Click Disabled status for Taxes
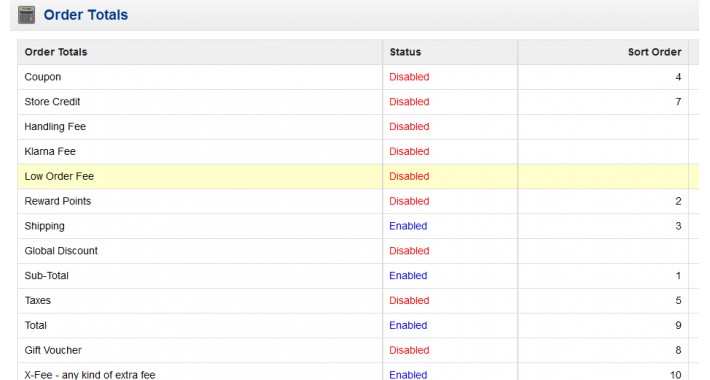This screenshot has width=710, height=380. (409, 300)
